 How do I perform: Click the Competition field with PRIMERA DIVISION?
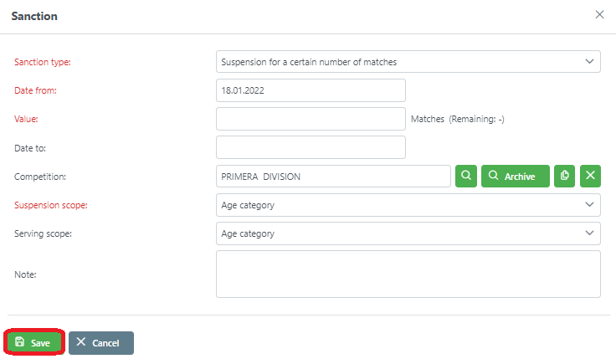pos(333,176)
